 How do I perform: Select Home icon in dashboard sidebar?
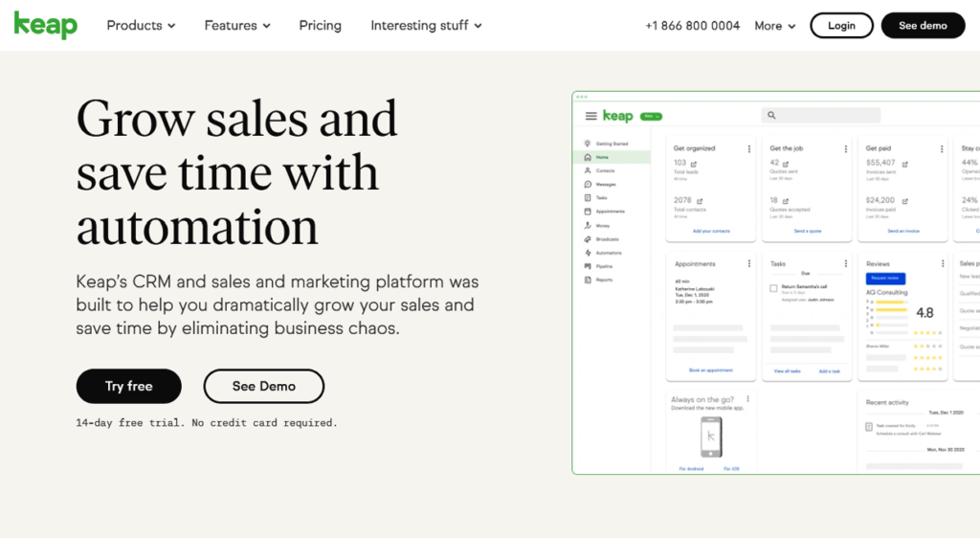[x=588, y=157]
